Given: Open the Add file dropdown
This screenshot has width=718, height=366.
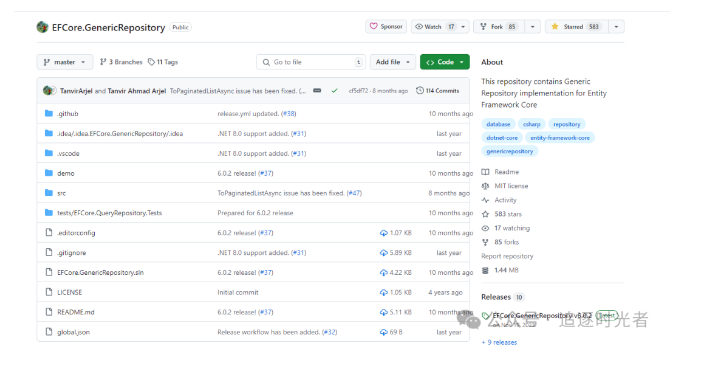Looking at the screenshot, I should click(393, 62).
